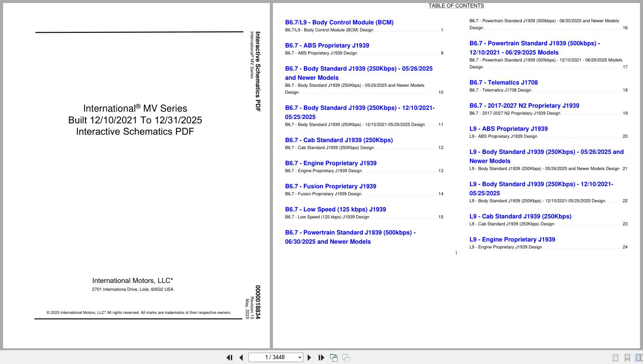Click International Motors, LLC* text on cover
This screenshot has width=643, height=364.
133,281
